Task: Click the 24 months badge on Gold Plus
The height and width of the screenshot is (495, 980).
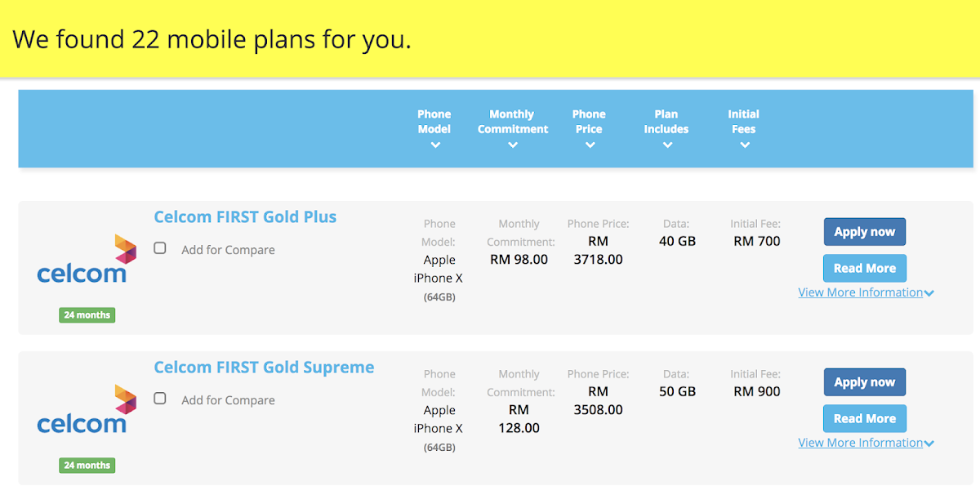Action: pyautogui.click(x=87, y=315)
